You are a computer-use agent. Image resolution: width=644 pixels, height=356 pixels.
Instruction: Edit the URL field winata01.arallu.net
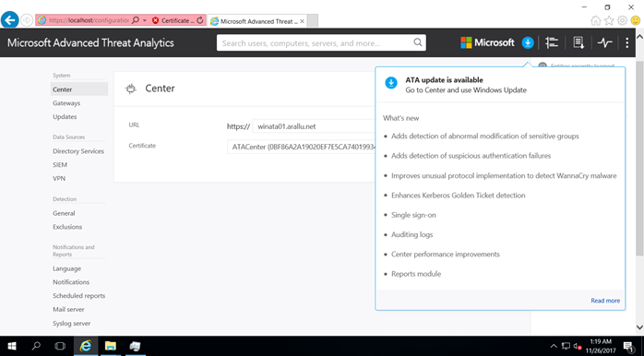click(314, 126)
